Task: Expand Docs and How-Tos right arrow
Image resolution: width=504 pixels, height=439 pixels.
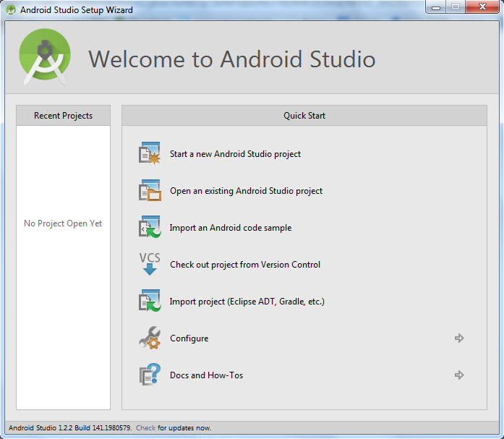Action: pos(459,375)
